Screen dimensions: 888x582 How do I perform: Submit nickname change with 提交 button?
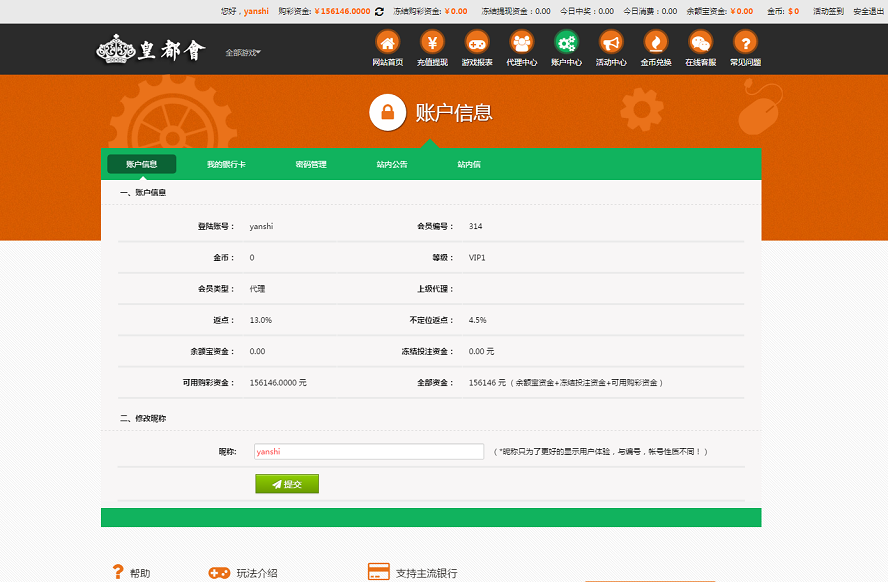click(287, 483)
